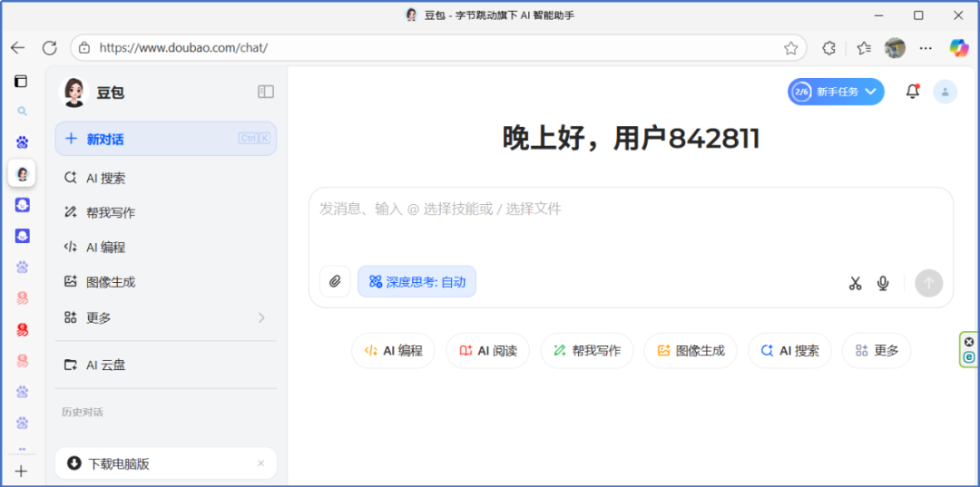Open the browser profile picture in toolbar
Image resolution: width=980 pixels, height=487 pixels.
895,48
